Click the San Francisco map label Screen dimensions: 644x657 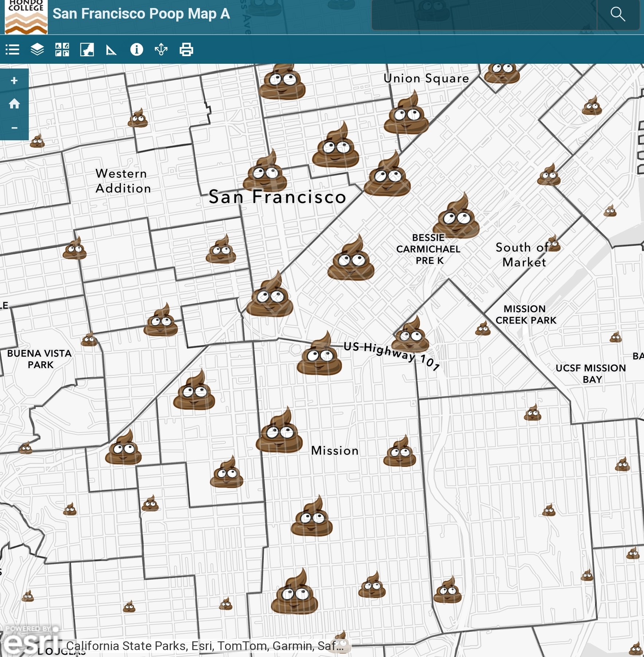(x=278, y=197)
